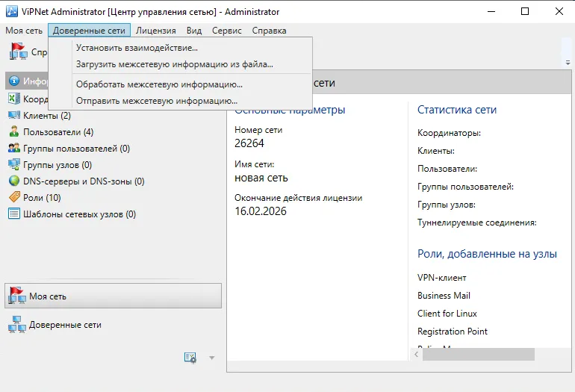The image size is (575, 392).
Task: Click the red flag toolbar icon
Action: pyautogui.click(x=19, y=52)
